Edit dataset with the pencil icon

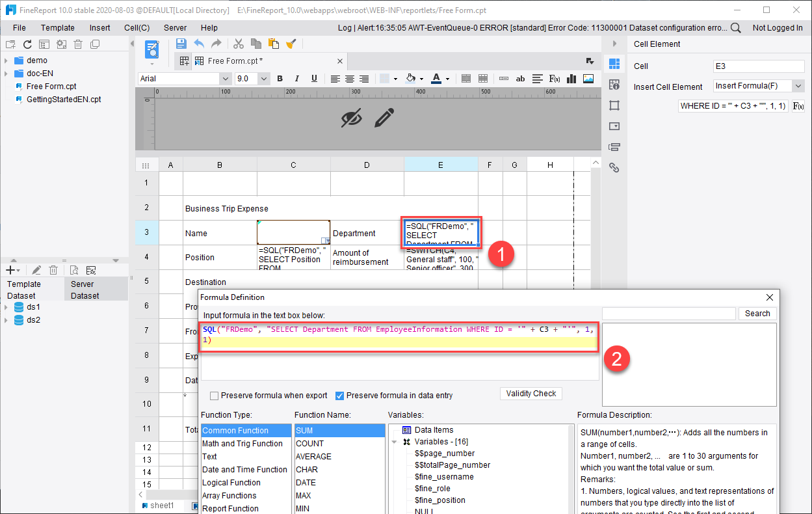pyautogui.click(x=37, y=270)
